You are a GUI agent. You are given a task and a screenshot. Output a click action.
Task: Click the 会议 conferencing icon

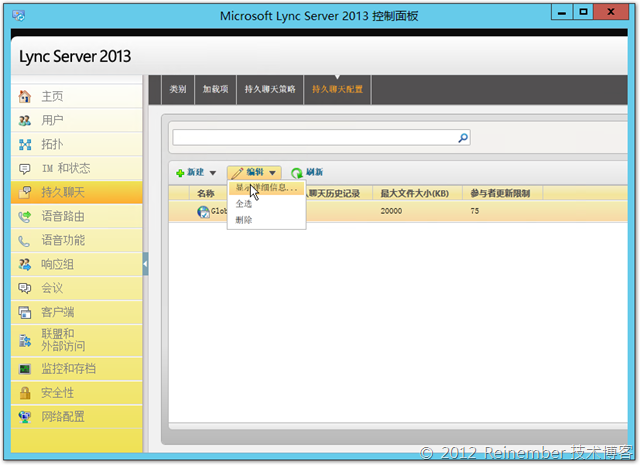click(24, 288)
